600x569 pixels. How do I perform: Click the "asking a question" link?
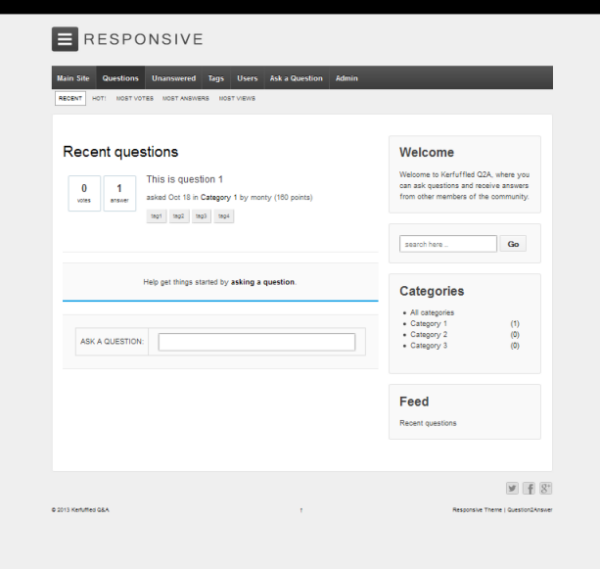263,282
